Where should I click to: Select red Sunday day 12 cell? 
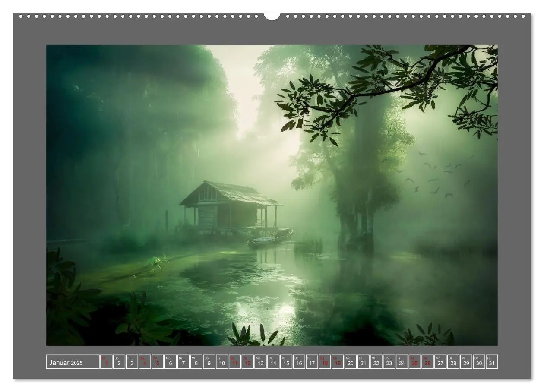coord(247,362)
